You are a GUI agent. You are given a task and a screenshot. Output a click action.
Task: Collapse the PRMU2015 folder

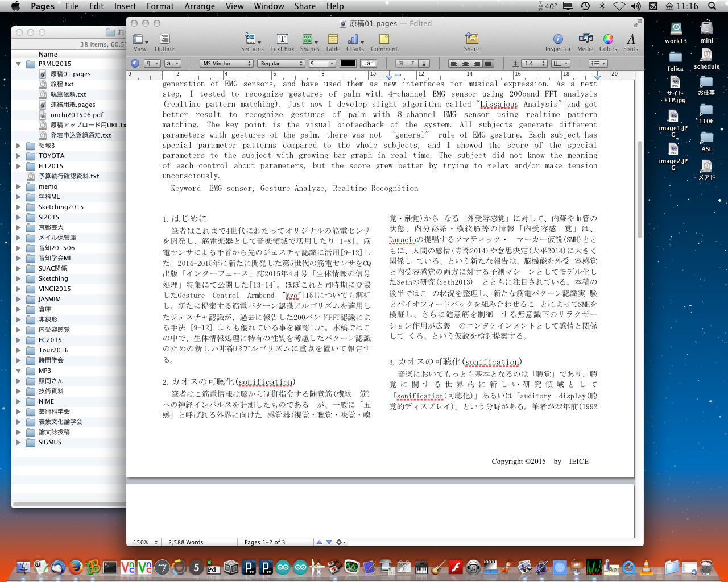[x=19, y=64]
